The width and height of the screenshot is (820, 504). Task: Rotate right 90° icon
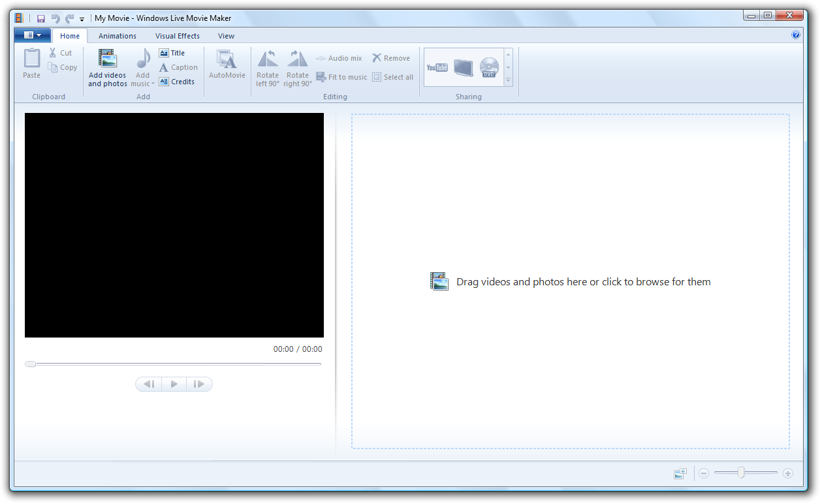pyautogui.click(x=298, y=59)
